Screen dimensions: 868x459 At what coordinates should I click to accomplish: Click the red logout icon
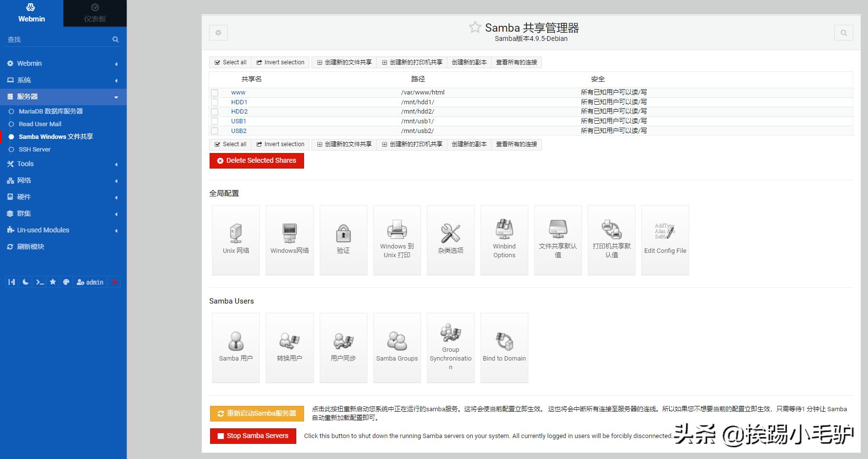coord(114,282)
